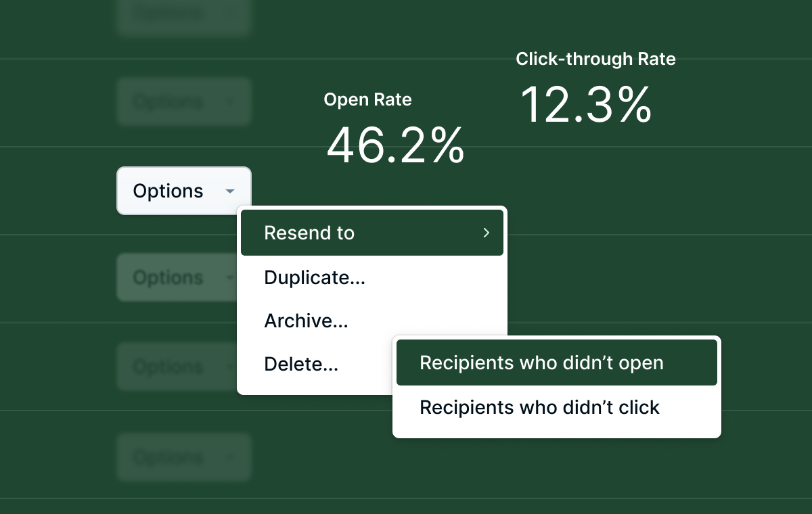
Task: Click the caret icon on the dimmed Options button below the highlighted one
Action: click(x=230, y=278)
